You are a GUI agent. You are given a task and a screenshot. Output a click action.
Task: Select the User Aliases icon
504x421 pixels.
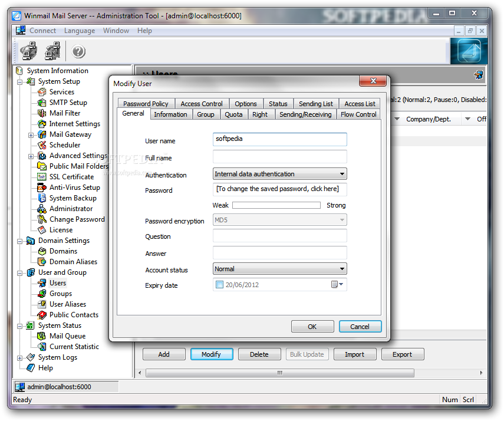[42, 305]
